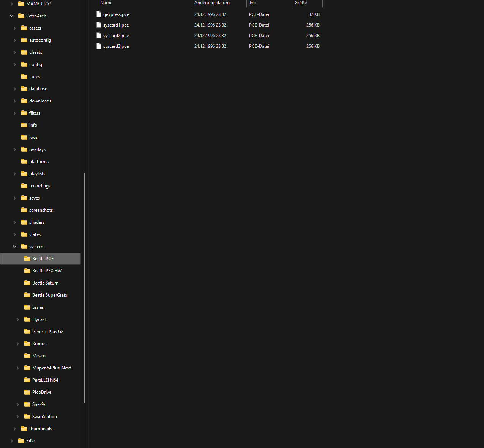Viewport: 484px width, 448px height.
Task: Expand the cheats folder chevron
Action: tap(14, 52)
